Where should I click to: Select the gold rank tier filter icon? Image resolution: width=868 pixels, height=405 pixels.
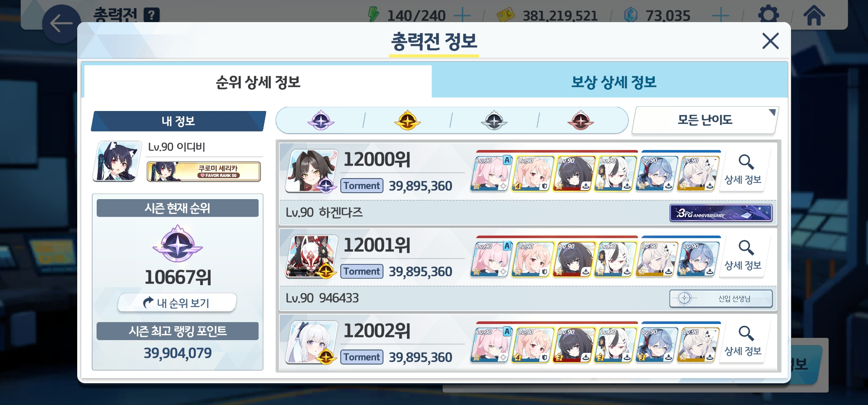(407, 120)
